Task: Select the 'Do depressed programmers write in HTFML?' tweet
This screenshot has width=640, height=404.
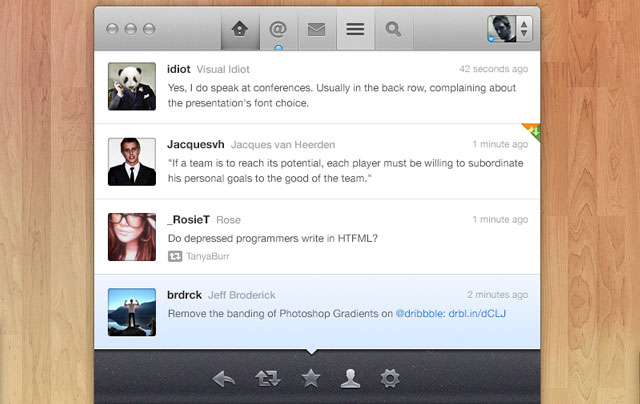Action: (x=317, y=237)
